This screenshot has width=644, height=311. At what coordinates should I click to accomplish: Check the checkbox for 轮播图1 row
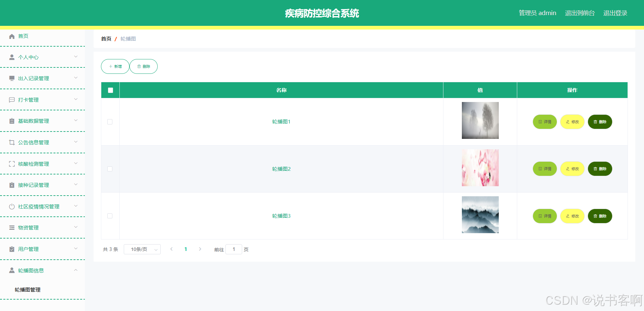pyautogui.click(x=110, y=122)
